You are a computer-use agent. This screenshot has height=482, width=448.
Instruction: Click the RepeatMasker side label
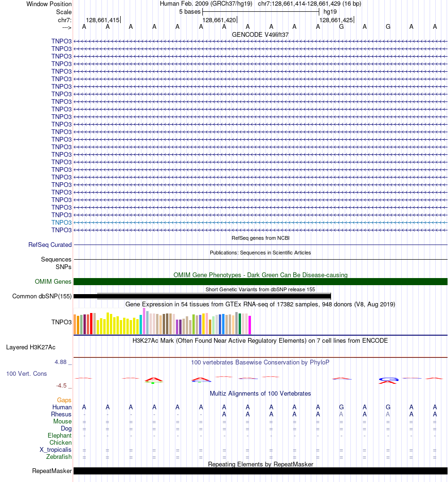[51, 471]
